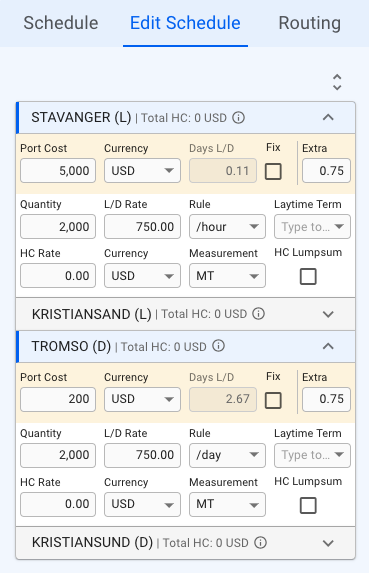Screen dimensions: 369x573
Task: Expand the Kristiansand (L) port section
Action: (328, 314)
